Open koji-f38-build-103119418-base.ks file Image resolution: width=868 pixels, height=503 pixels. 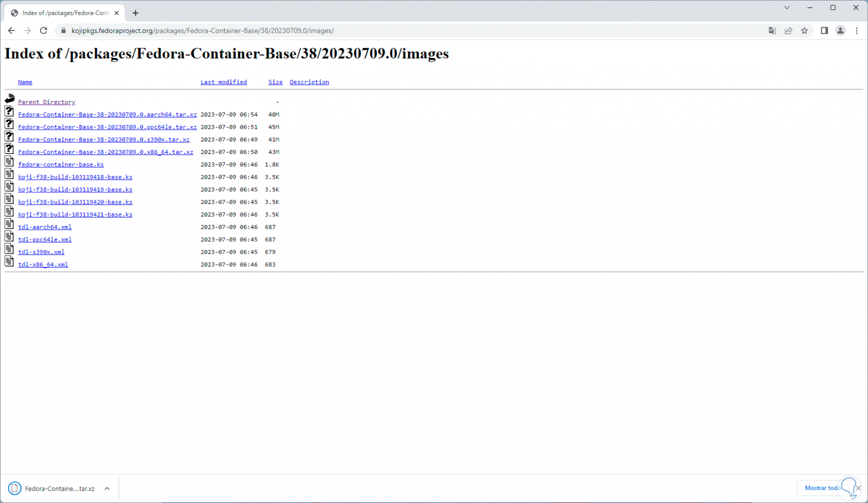click(x=75, y=177)
